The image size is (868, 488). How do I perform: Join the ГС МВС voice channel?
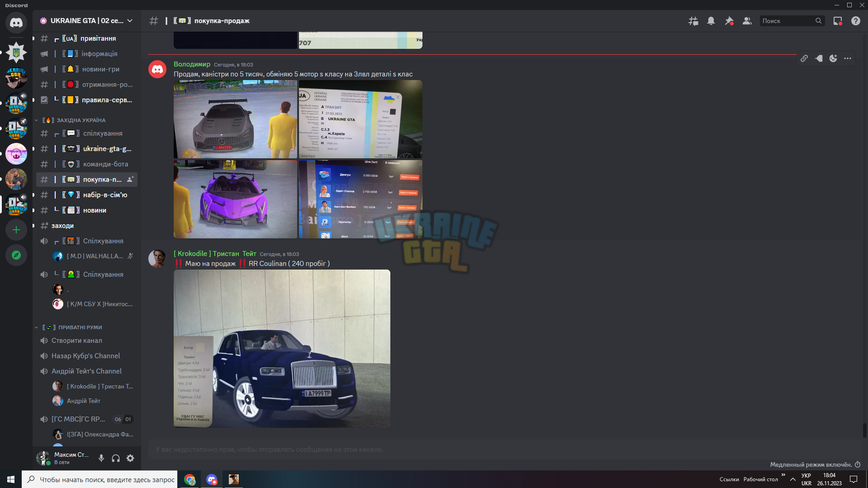click(x=87, y=419)
